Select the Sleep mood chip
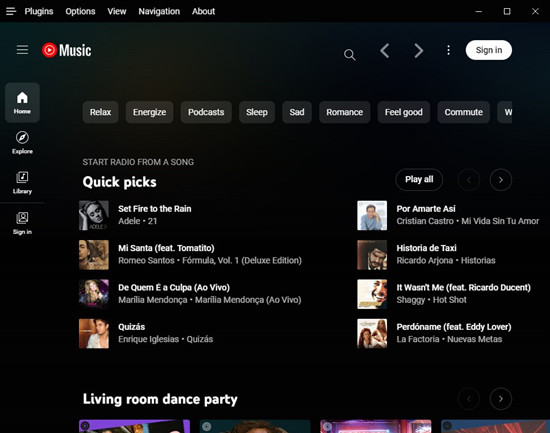This screenshot has height=433, width=550. pyautogui.click(x=257, y=112)
